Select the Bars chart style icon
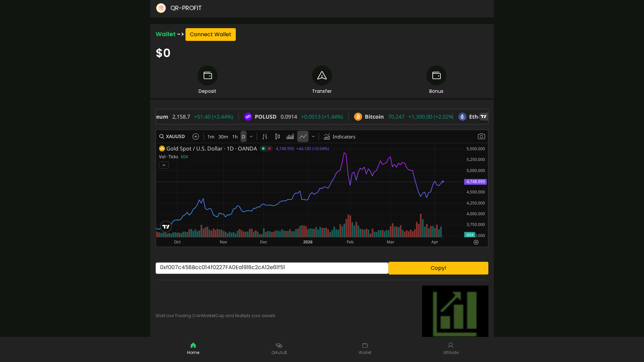644x362 pixels. [265, 136]
